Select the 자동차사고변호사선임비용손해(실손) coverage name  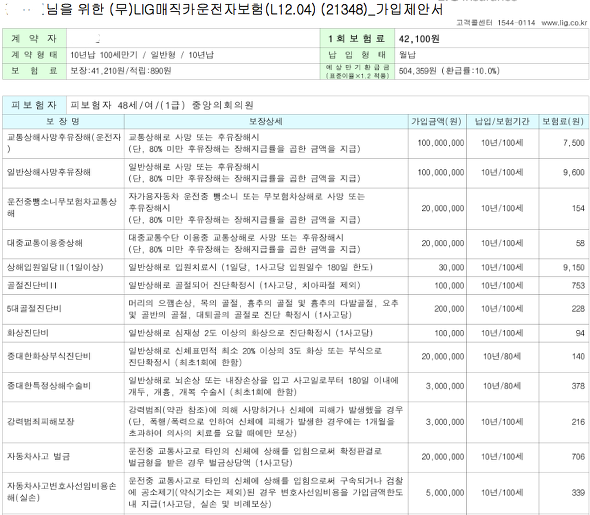coord(62,492)
